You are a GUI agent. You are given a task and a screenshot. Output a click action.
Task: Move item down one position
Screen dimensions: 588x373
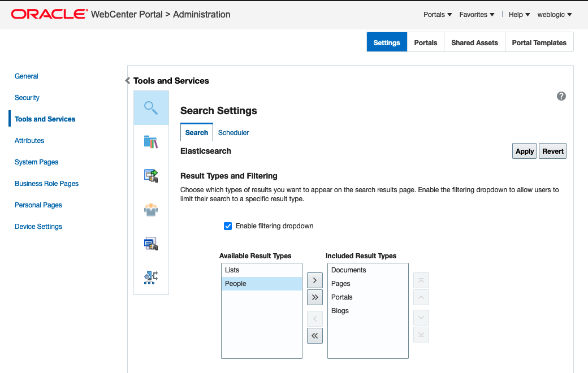tap(421, 318)
